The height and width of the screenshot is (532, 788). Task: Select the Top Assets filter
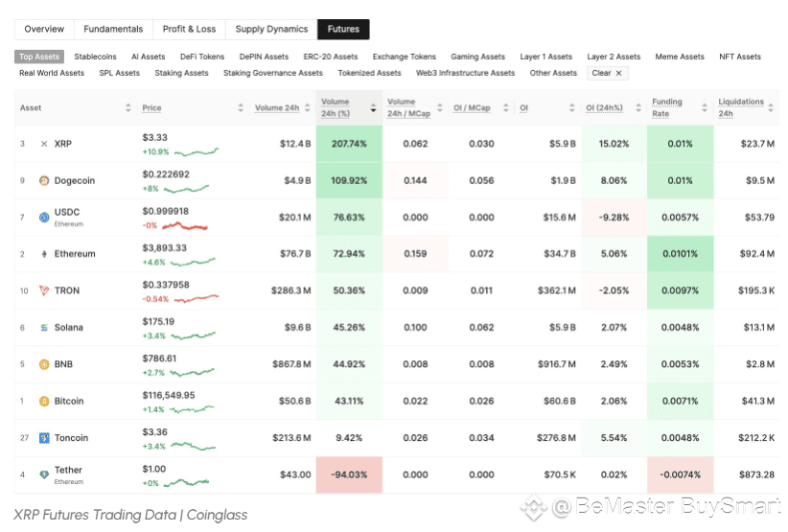click(x=39, y=57)
